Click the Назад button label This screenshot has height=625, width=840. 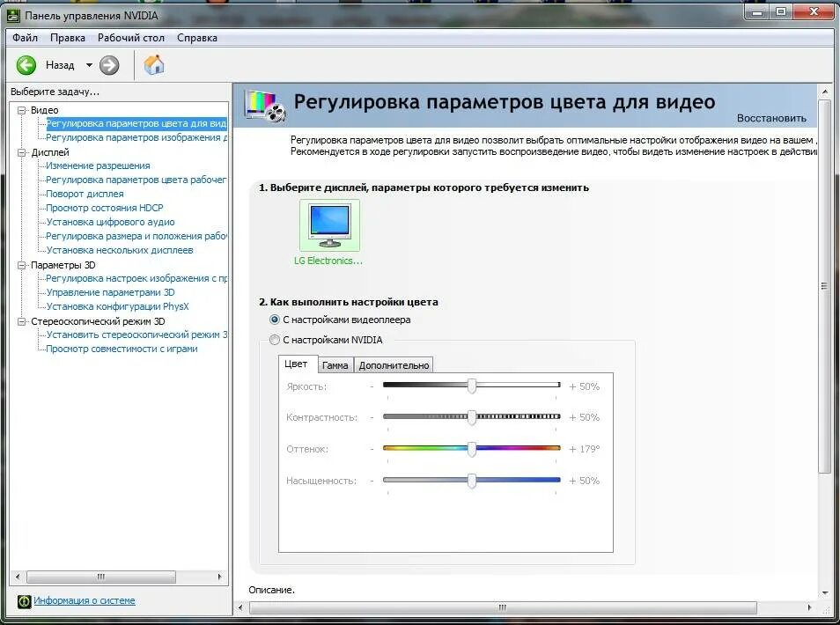pyautogui.click(x=60, y=65)
